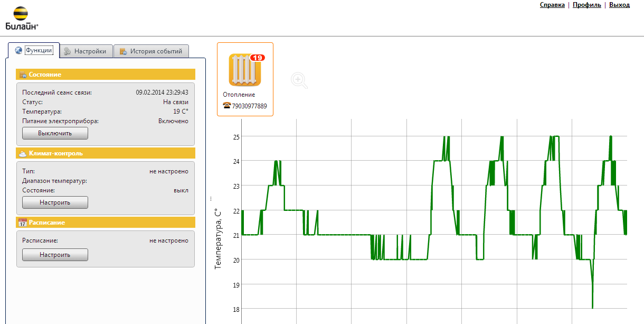Click the chart's 25 axis tick label
This screenshot has height=324, width=644.
pyautogui.click(x=236, y=137)
